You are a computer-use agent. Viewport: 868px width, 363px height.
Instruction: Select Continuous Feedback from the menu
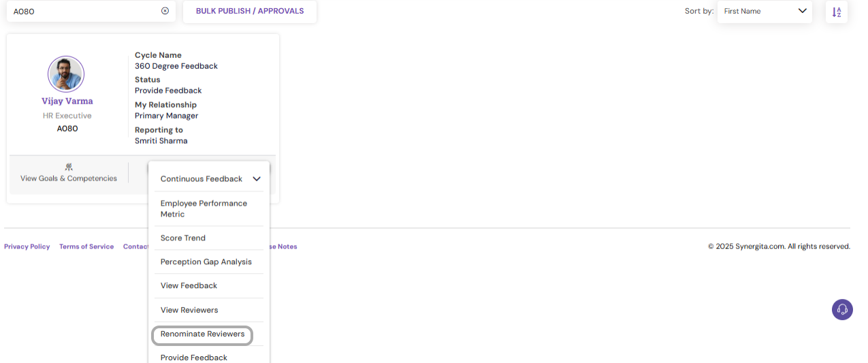(202, 179)
